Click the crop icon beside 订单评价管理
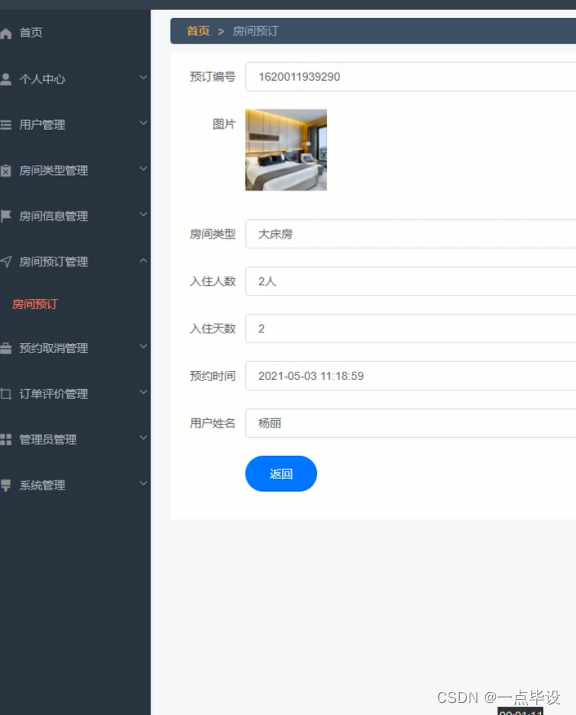 click(x=5, y=394)
